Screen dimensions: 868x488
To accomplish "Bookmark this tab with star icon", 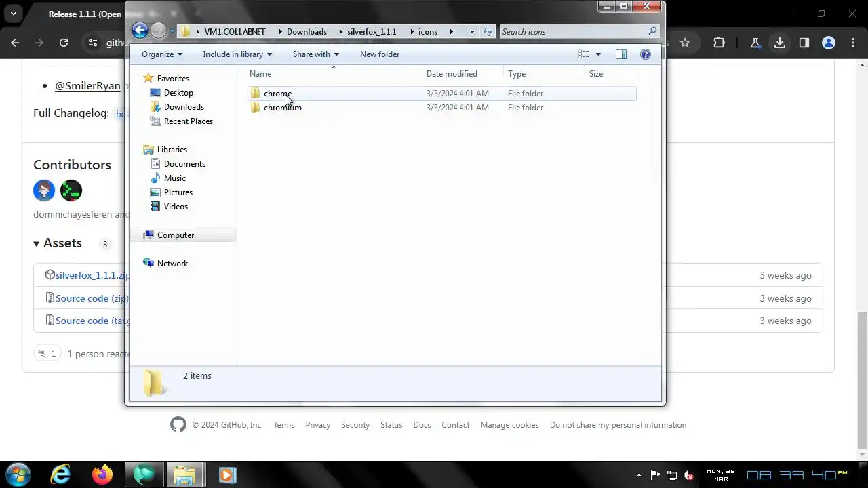I will 685,43.
